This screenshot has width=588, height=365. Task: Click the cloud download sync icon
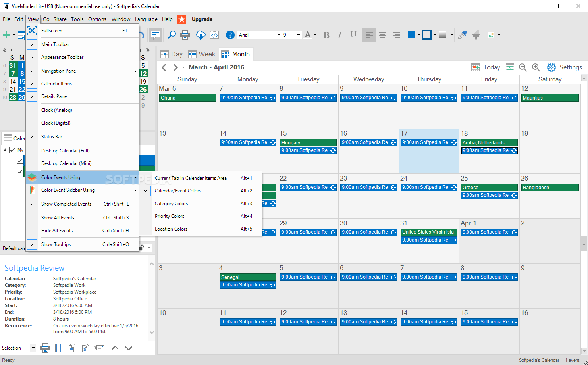coord(201,35)
